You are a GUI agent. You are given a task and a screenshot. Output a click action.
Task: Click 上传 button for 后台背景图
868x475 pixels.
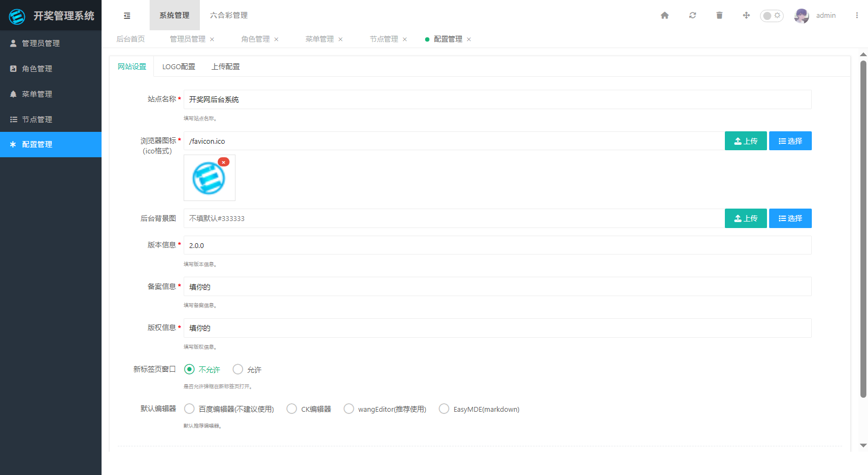(746, 218)
